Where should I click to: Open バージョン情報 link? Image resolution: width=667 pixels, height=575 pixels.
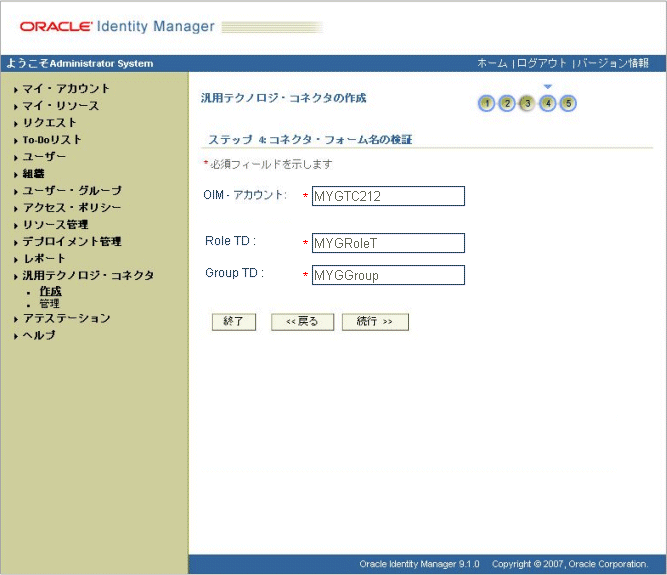click(x=613, y=63)
